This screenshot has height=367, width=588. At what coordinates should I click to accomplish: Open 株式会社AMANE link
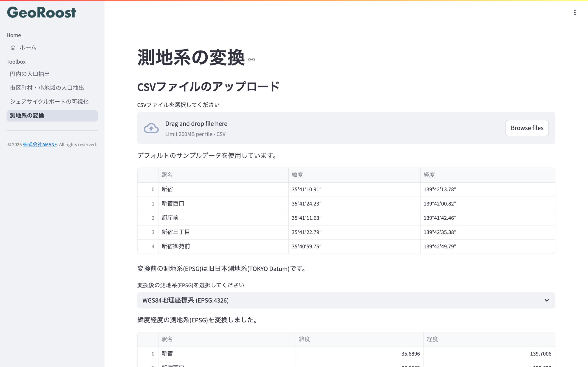pos(40,145)
